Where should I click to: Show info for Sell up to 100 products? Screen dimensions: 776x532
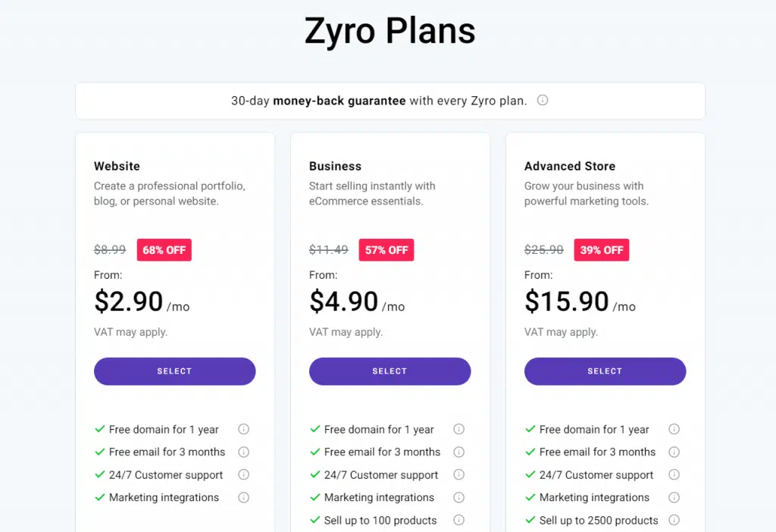click(x=458, y=520)
